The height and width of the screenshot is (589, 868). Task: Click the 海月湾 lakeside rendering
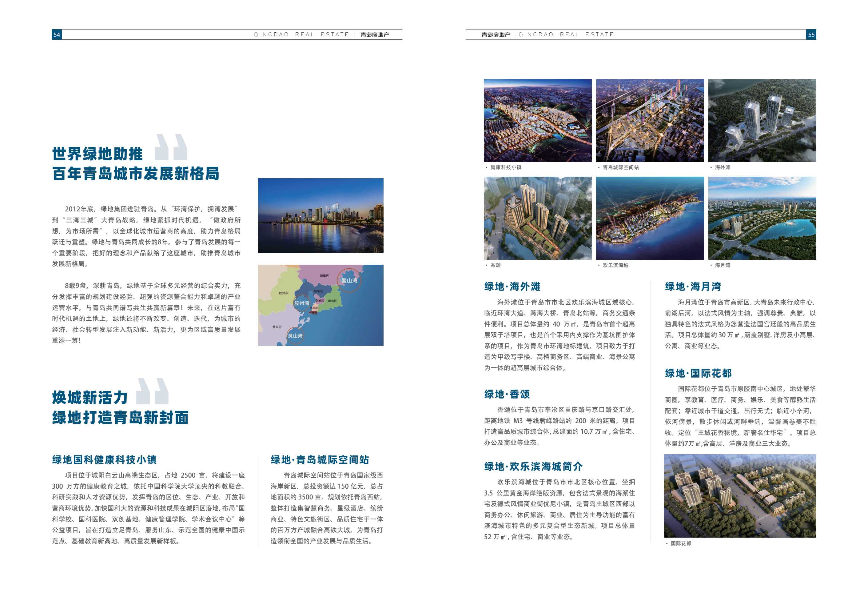[762, 218]
